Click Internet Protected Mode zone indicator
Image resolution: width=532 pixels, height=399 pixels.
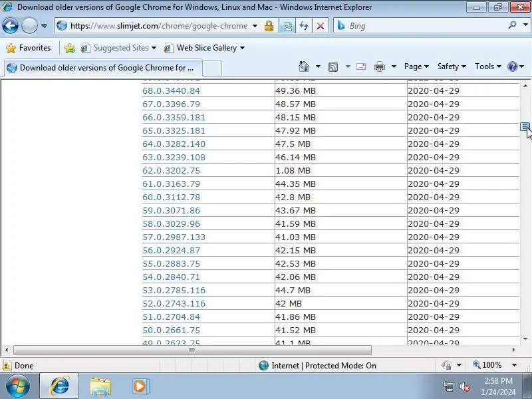click(317, 366)
